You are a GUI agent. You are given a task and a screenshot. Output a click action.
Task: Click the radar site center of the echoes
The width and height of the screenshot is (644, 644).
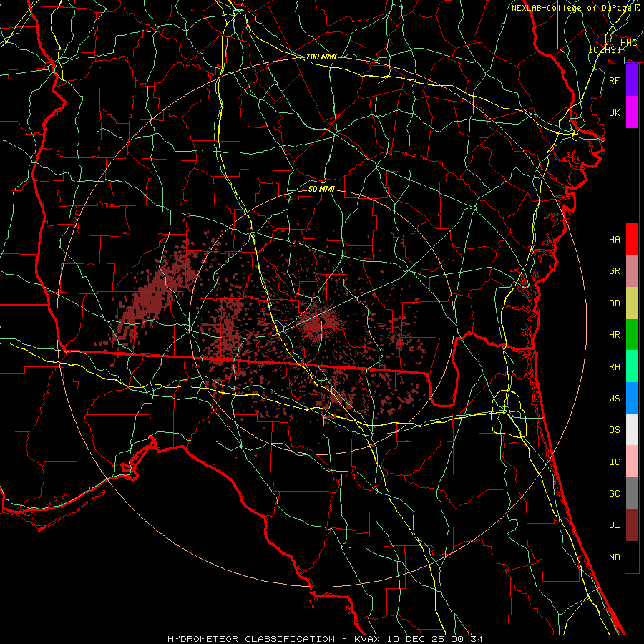coord(321,322)
